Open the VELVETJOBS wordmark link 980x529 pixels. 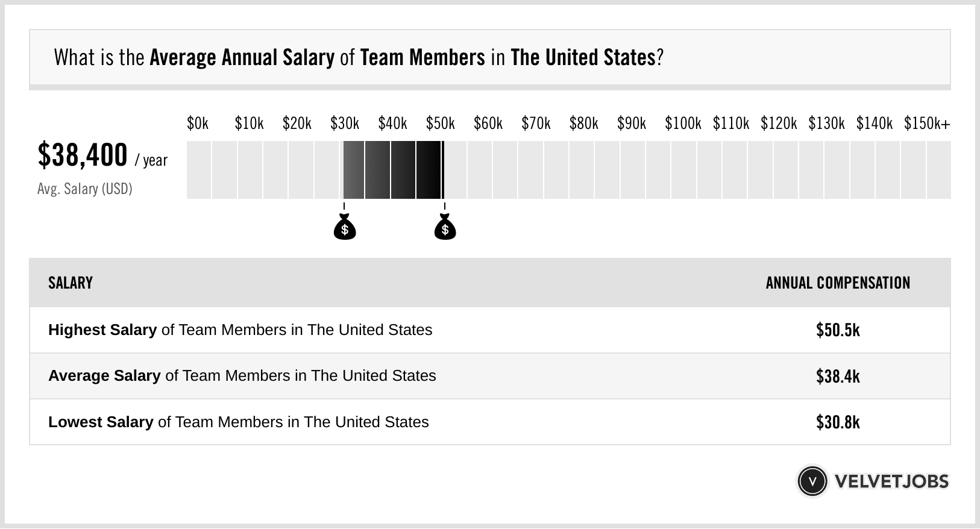(x=891, y=481)
